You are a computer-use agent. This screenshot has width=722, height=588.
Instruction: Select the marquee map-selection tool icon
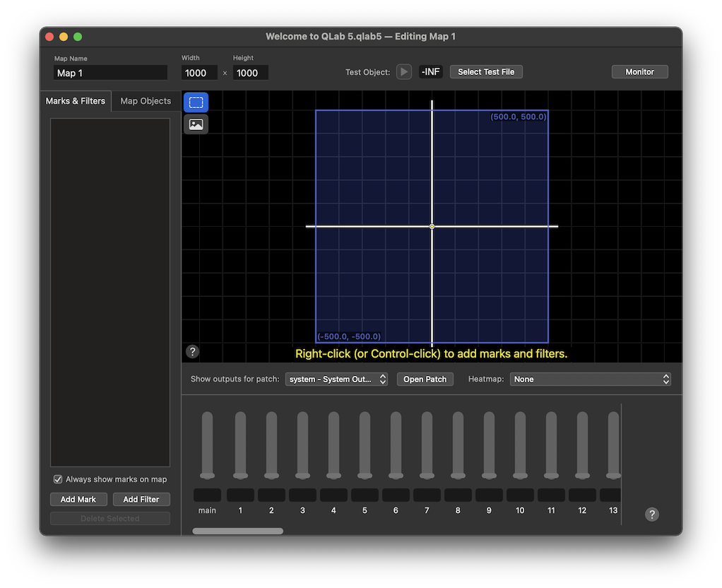(196, 102)
